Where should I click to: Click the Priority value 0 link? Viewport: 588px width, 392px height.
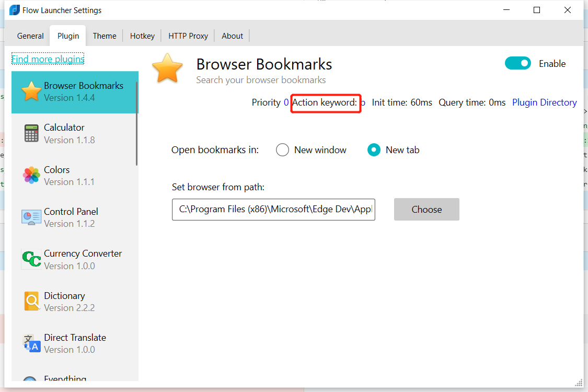tap(286, 102)
